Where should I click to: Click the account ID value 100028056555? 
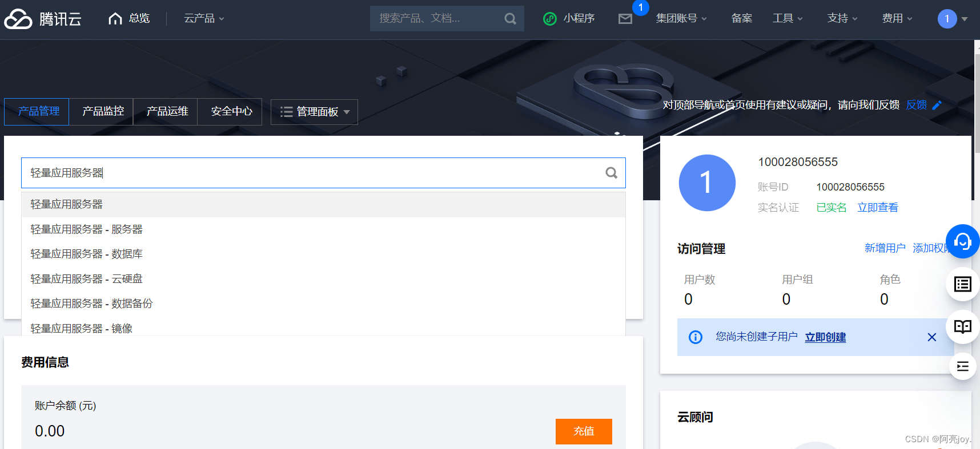tap(850, 187)
